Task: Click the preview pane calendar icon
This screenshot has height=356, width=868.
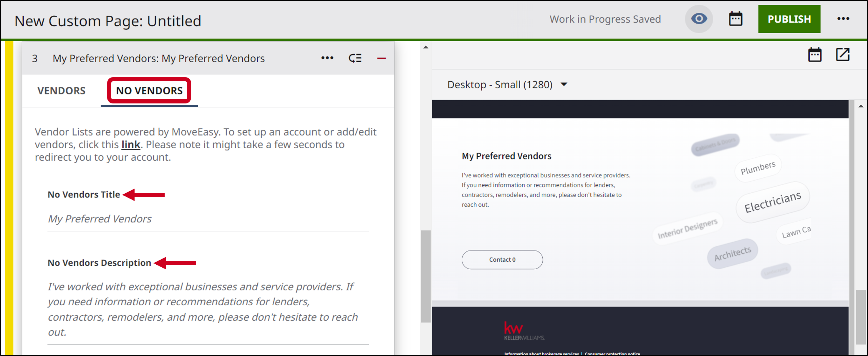Action: 814,55
